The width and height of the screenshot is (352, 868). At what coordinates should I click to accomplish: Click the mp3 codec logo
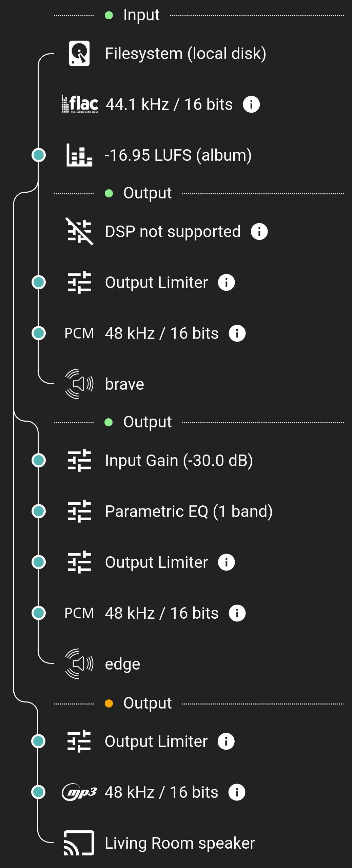click(x=79, y=792)
